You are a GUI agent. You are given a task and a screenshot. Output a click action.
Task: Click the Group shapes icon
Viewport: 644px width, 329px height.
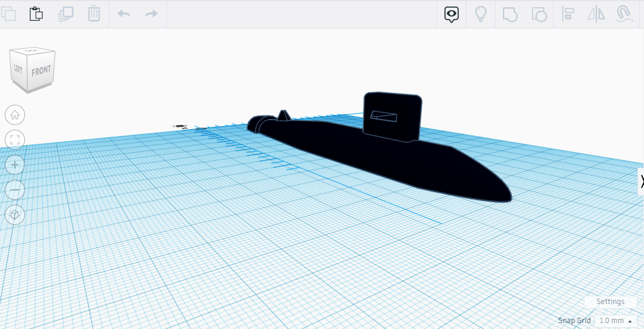[510, 14]
